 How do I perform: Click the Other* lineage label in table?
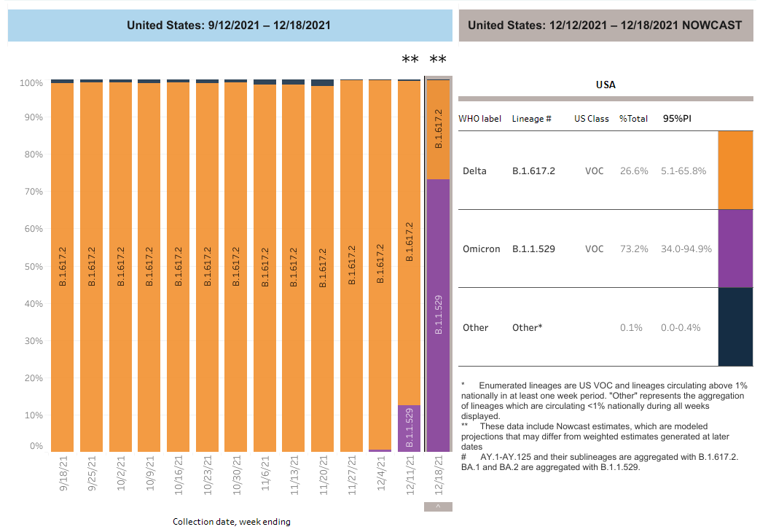pos(528,327)
